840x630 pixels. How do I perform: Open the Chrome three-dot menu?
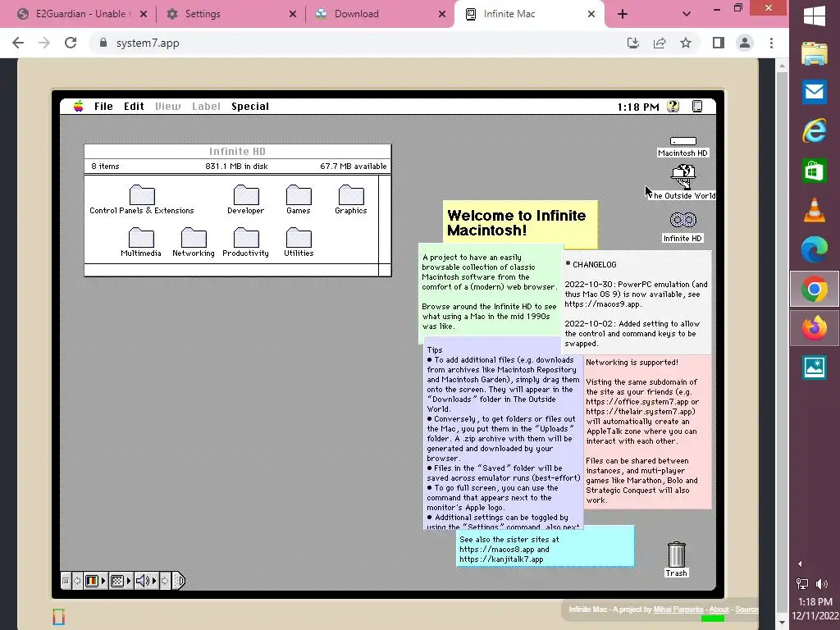pos(771,43)
